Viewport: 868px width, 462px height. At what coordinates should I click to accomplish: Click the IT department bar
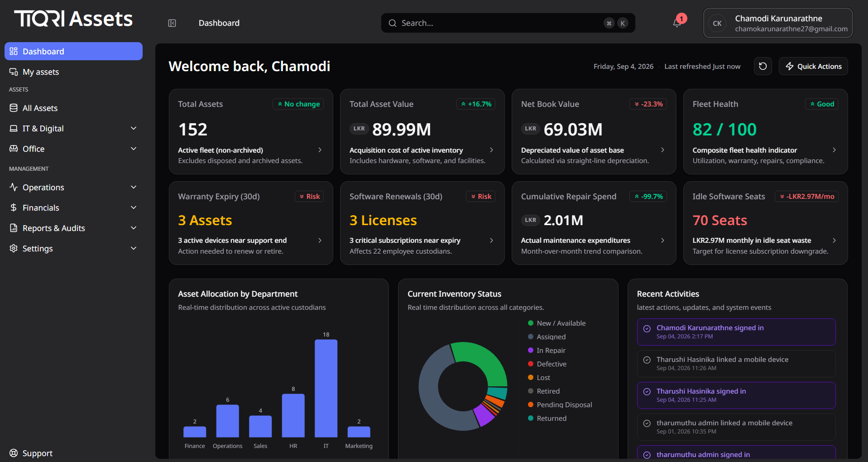pyautogui.click(x=326, y=388)
